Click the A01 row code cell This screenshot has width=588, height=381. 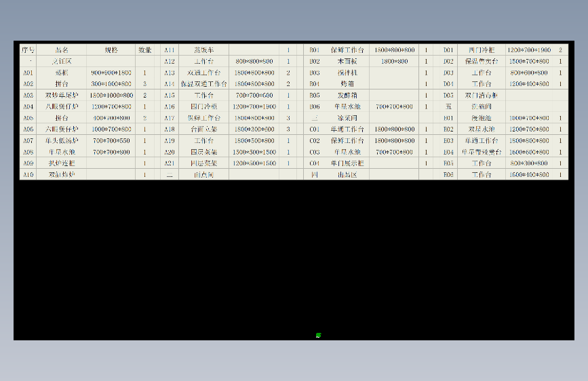[28, 73]
